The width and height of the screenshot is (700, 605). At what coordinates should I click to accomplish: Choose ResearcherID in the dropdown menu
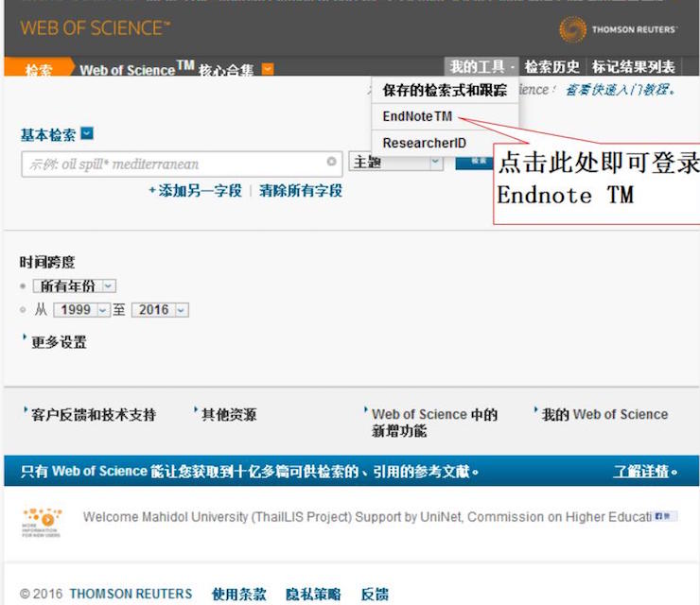(424, 143)
